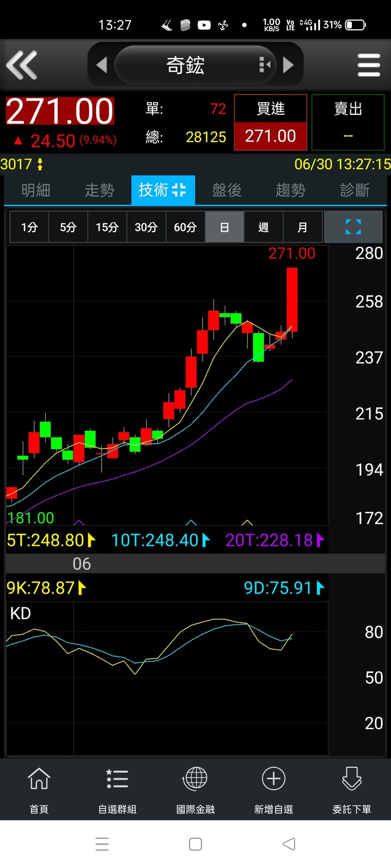Screen dimensions: 391x868
Task: Open 10T moving average setting arrow
Action: point(206,540)
